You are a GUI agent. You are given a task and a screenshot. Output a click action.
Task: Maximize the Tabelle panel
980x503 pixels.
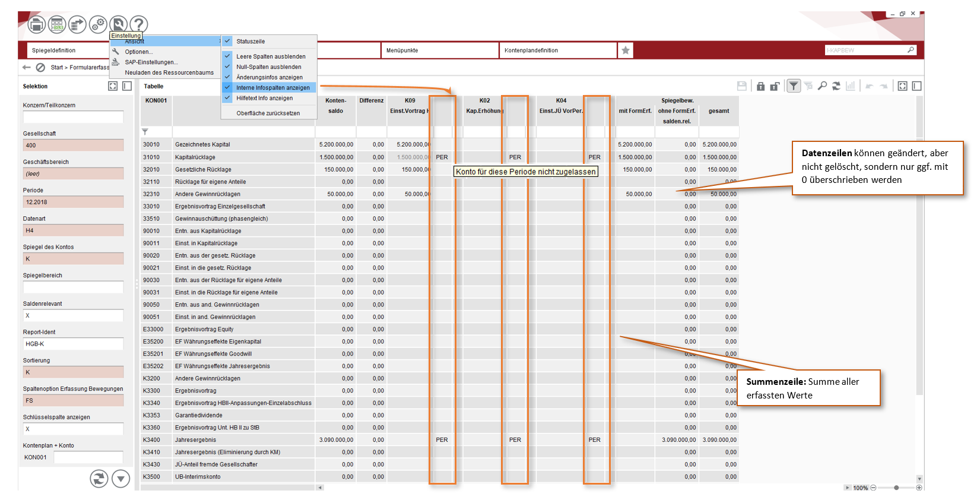coord(903,86)
